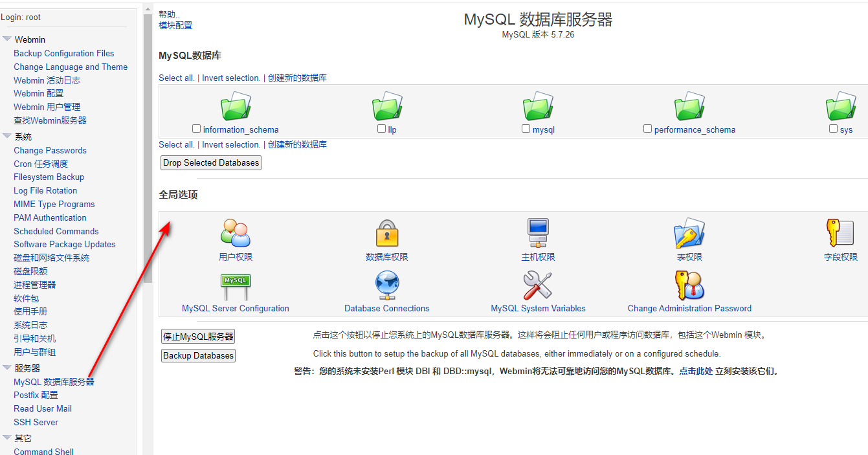This screenshot has height=455, width=868.
Task: Click the Backup Databases button
Action: pos(198,355)
